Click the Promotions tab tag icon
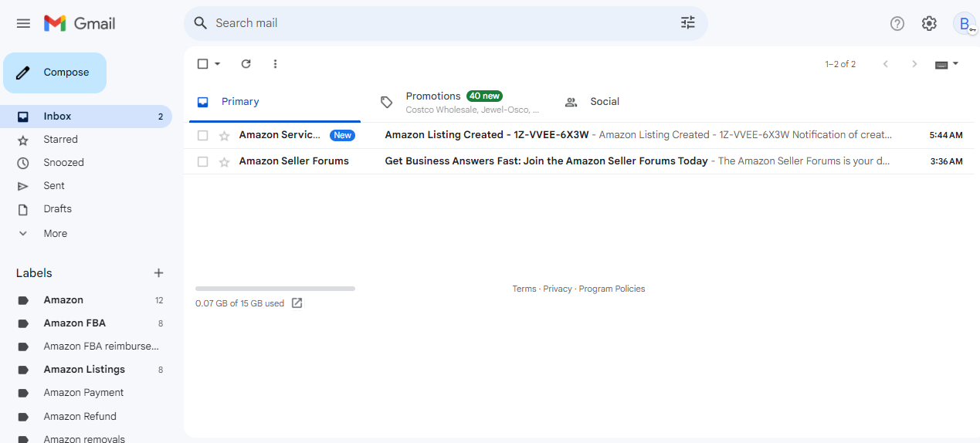980x443 pixels. [387, 102]
